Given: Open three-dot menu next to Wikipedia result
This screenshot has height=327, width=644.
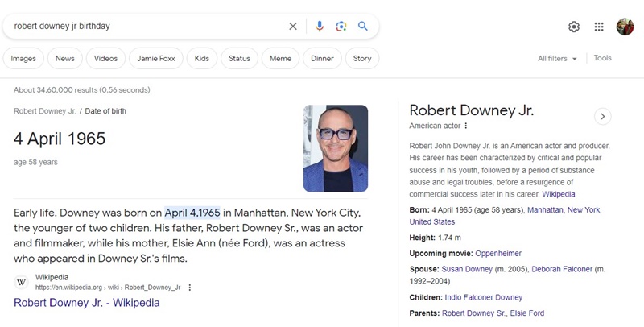Looking at the screenshot, I should (x=190, y=287).
